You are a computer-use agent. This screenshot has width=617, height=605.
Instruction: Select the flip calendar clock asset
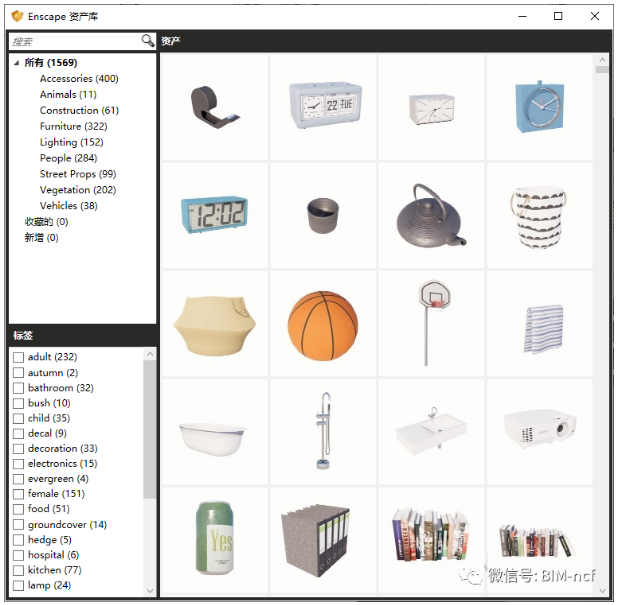click(x=323, y=107)
